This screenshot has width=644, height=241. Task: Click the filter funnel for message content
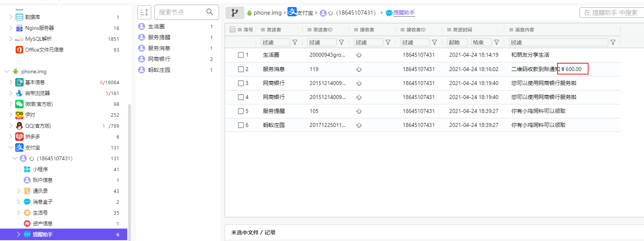pos(613,42)
